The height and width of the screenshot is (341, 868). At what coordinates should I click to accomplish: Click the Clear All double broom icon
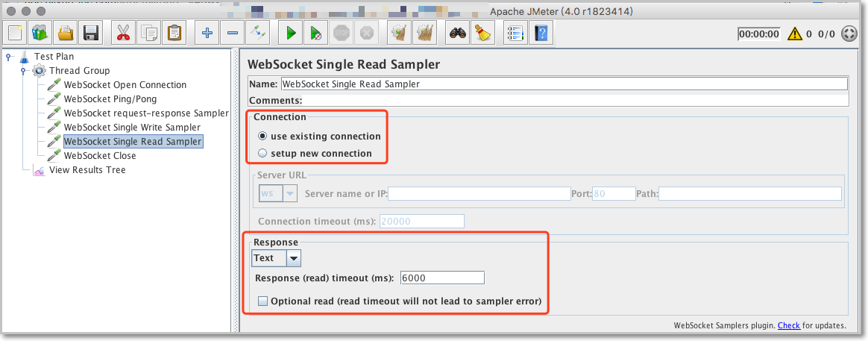(424, 34)
